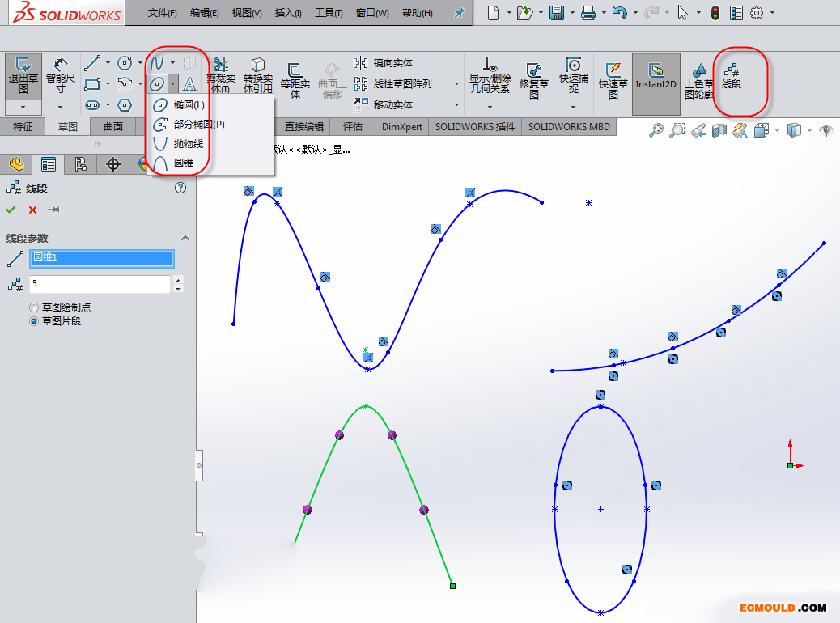Screen dimensions: 840x623
Task: Select the 草图绘制点 radio option
Action: click(x=34, y=307)
